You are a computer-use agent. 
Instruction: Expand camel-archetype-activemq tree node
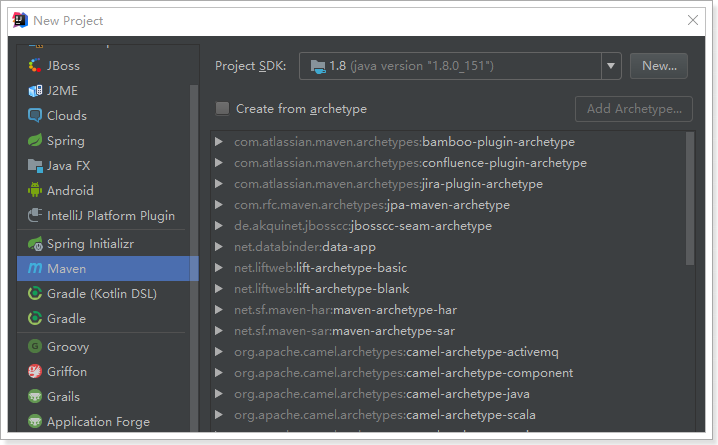219,352
